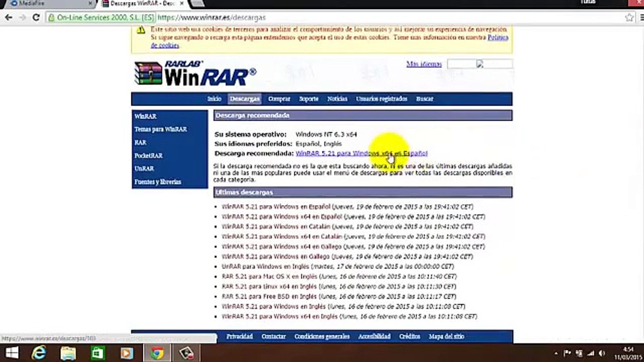Open the Windows Start button

11,353
